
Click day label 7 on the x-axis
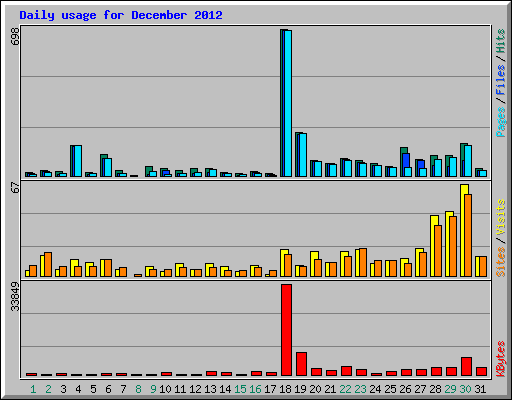(x=123, y=389)
